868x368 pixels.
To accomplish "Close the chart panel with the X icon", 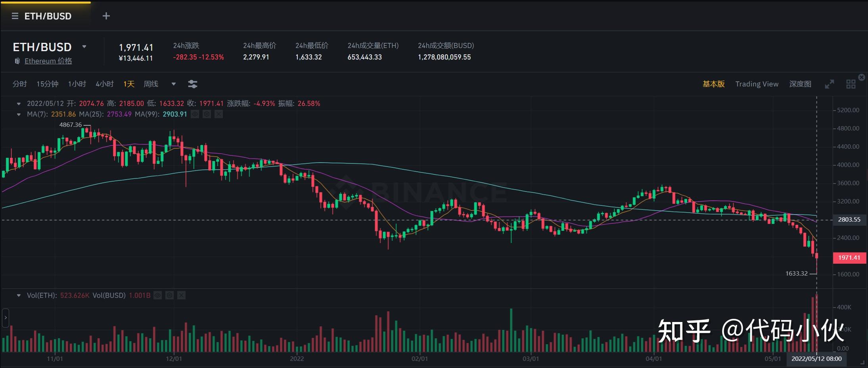I will point(862,77).
